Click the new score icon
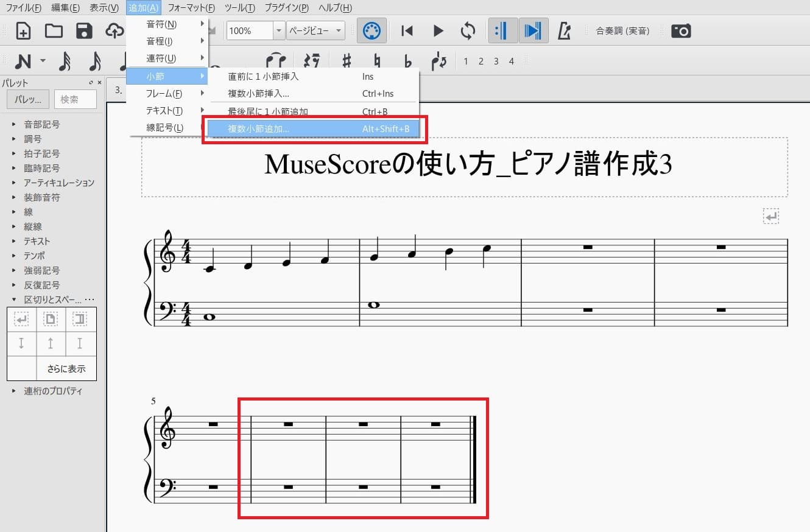The width and height of the screenshot is (810, 532). point(23,31)
